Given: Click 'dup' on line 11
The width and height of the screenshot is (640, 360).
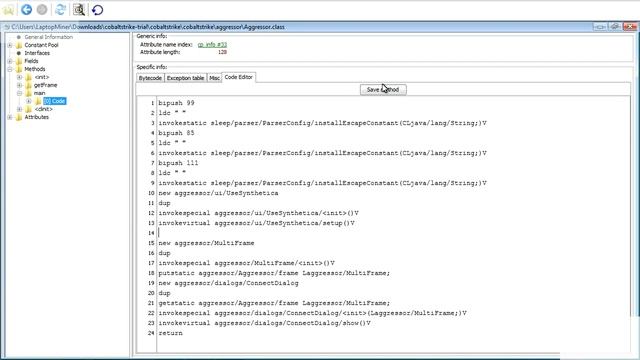Looking at the screenshot, I should [x=164, y=203].
